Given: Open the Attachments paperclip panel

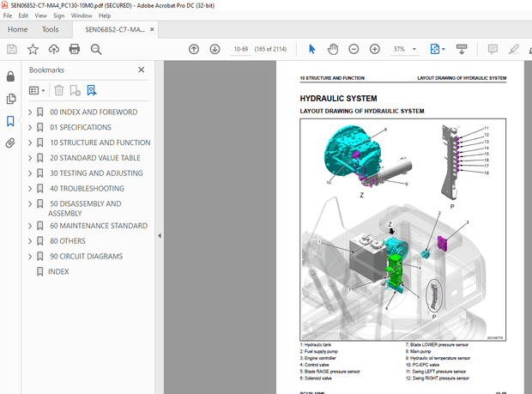Looking at the screenshot, I should (10, 142).
